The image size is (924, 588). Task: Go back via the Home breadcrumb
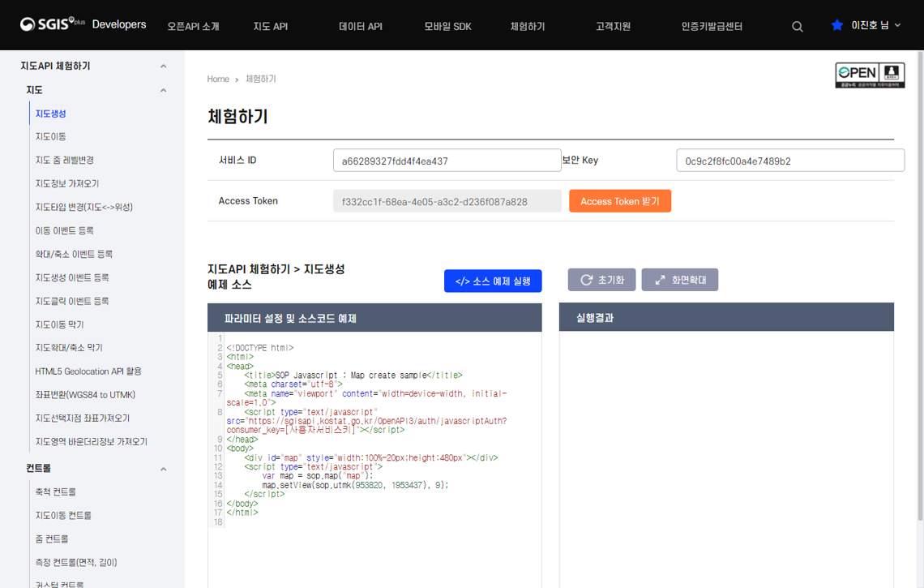click(x=218, y=79)
